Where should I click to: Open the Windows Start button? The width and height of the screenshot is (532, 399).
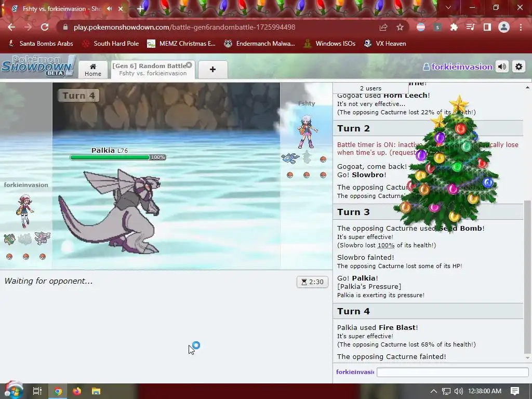tap(13, 391)
